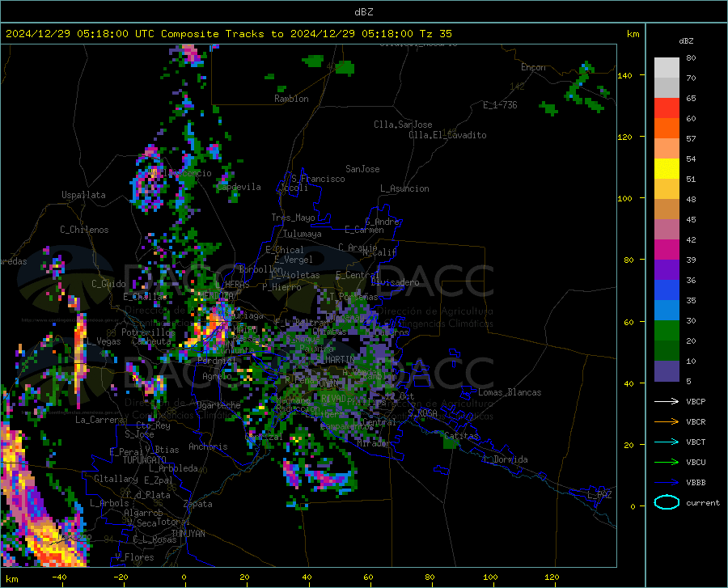
Task: Select the dark purple 5 dBZ swatch
Action: [667, 370]
